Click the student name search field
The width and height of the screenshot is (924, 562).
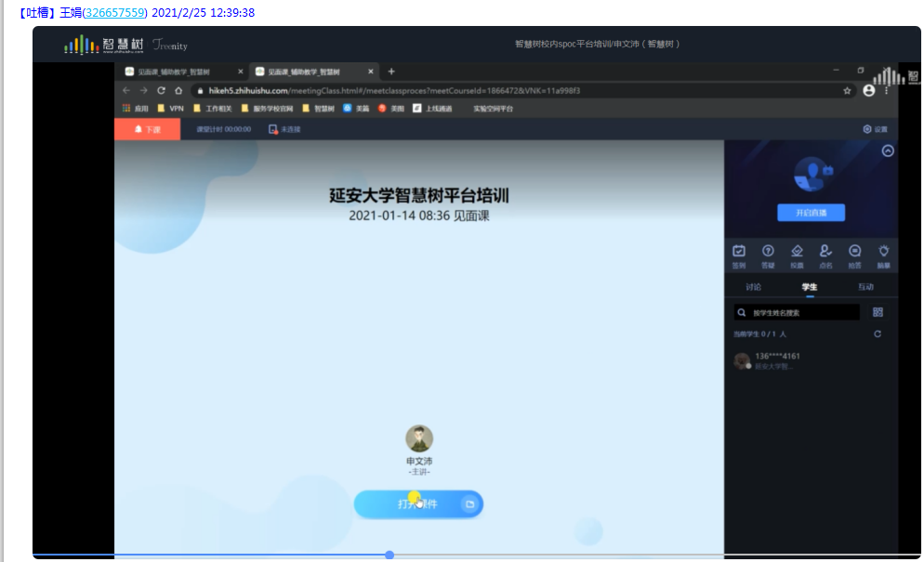pyautogui.click(x=801, y=313)
